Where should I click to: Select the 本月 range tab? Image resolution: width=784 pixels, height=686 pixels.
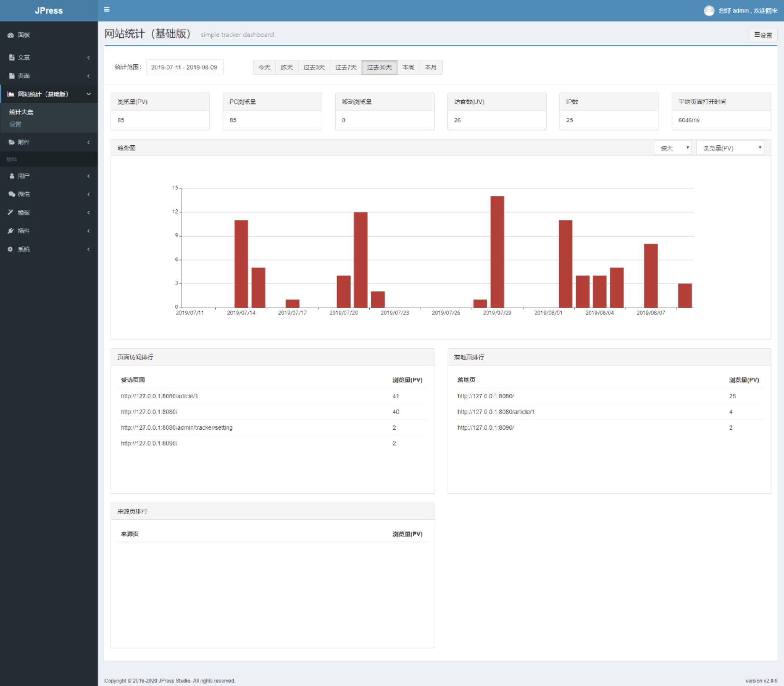point(431,68)
